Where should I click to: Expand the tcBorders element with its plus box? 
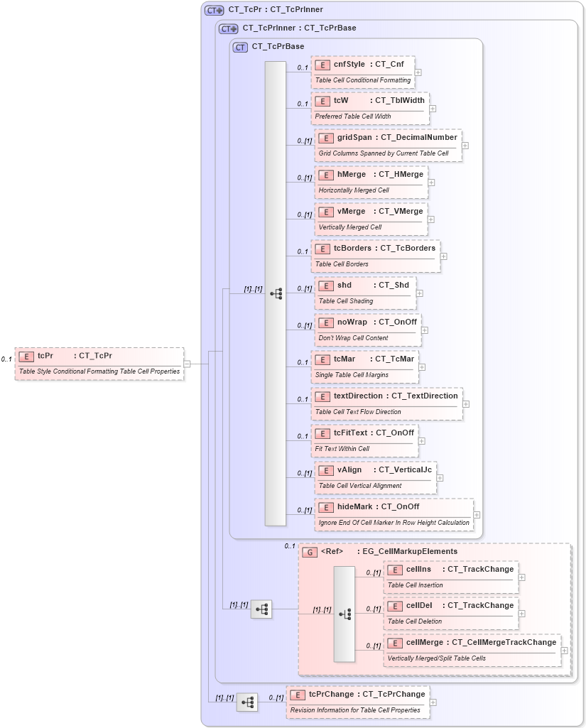tap(443, 256)
